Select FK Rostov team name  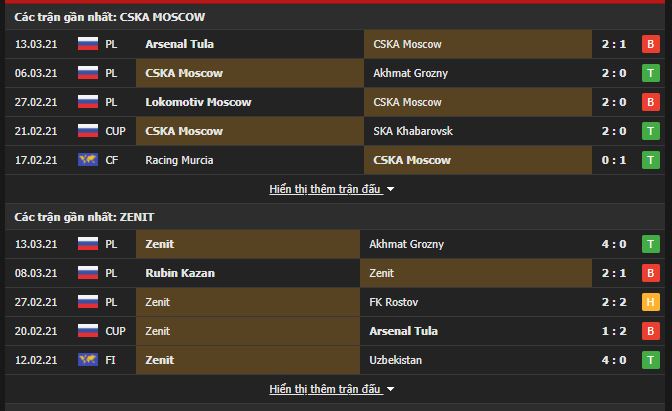393,302
